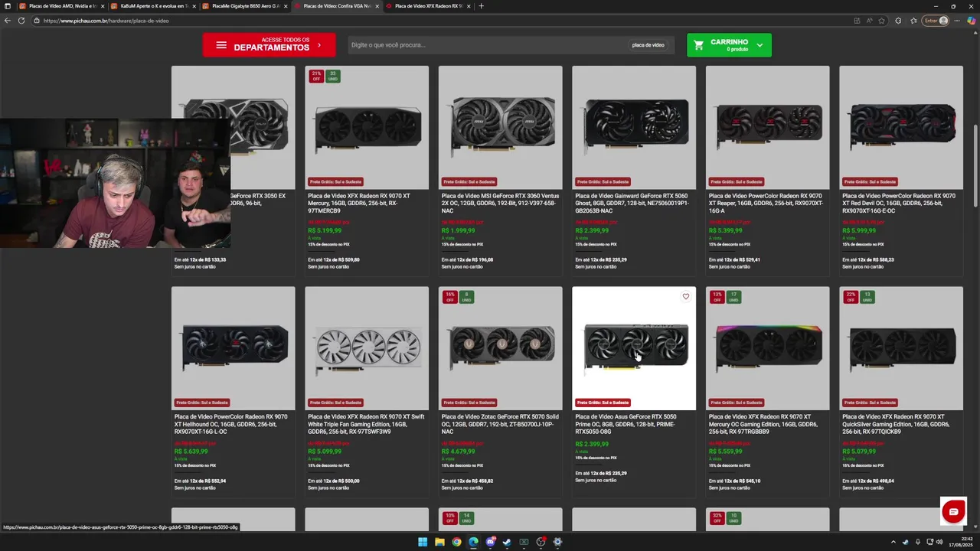Open the Copilot sidebar icon
980x551 pixels.
click(x=972, y=21)
